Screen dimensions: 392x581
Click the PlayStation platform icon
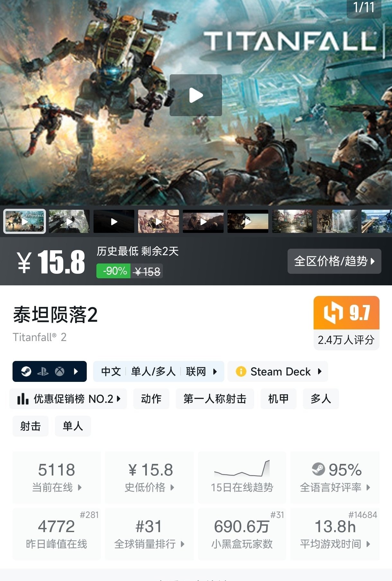tap(43, 372)
